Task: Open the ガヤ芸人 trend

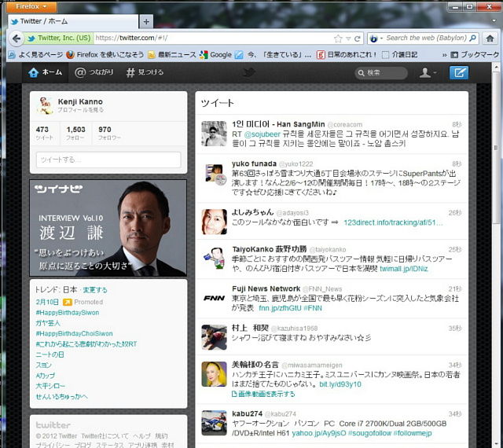Action: (x=48, y=323)
